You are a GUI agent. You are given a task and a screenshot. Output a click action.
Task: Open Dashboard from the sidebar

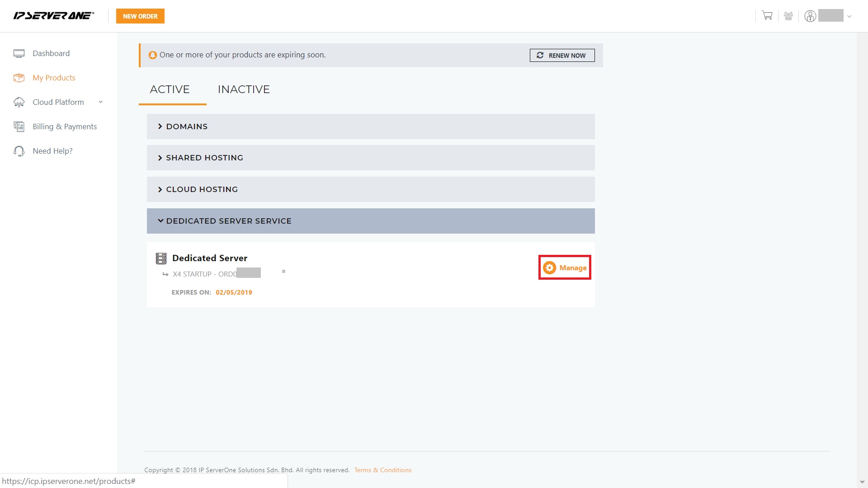(x=51, y=53)
